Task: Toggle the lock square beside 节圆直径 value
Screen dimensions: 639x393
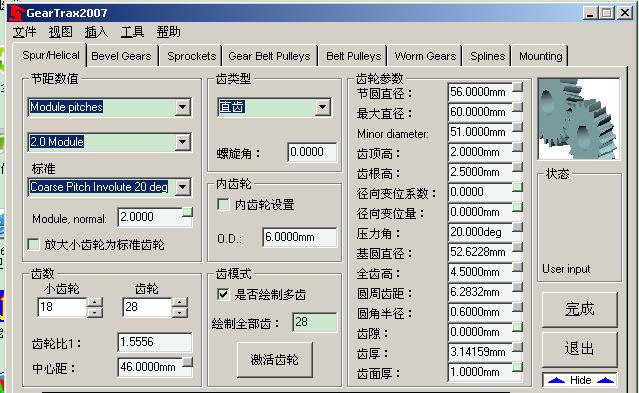Action: (518, 87)
